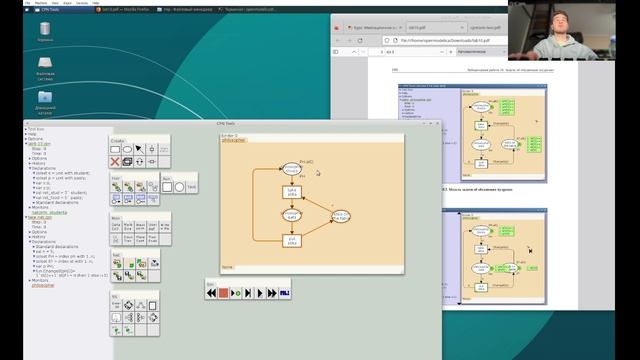The image size is (640, 360).
Task: Select 'colset s = unit with student' declaration
Action: pos(63,173)
